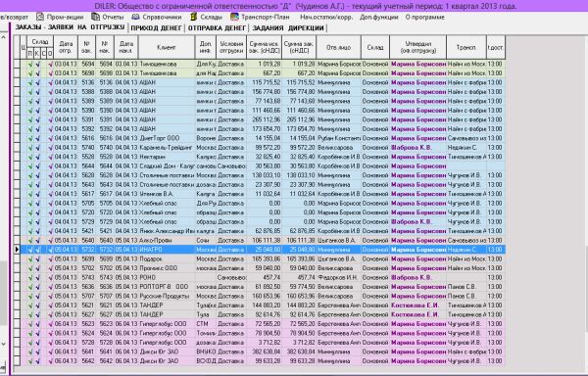The image size is (588, 376).
Task: Tick the first-column checkbox for order 5699
Action: coord(17,258)
